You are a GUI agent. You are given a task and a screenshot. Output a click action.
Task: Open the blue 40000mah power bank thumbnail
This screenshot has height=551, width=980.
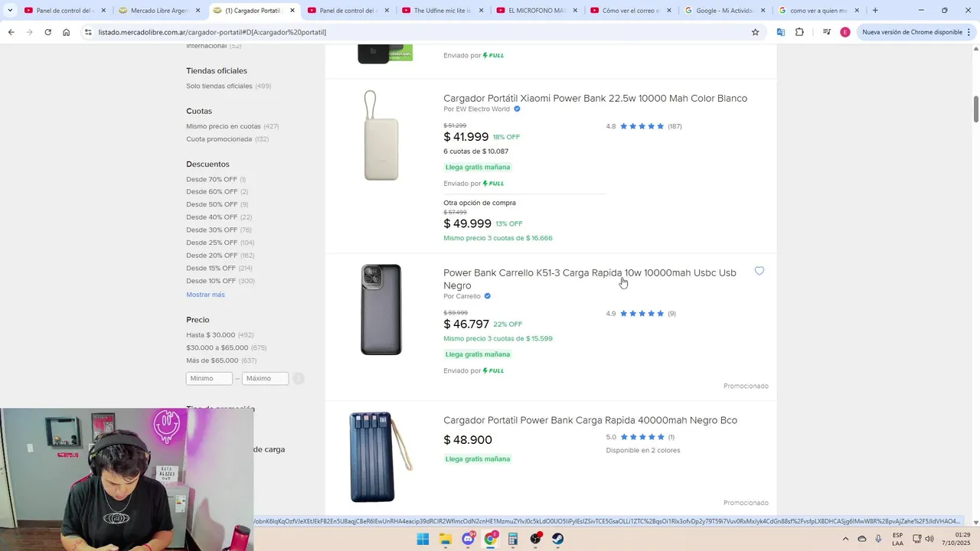[381, 457]
